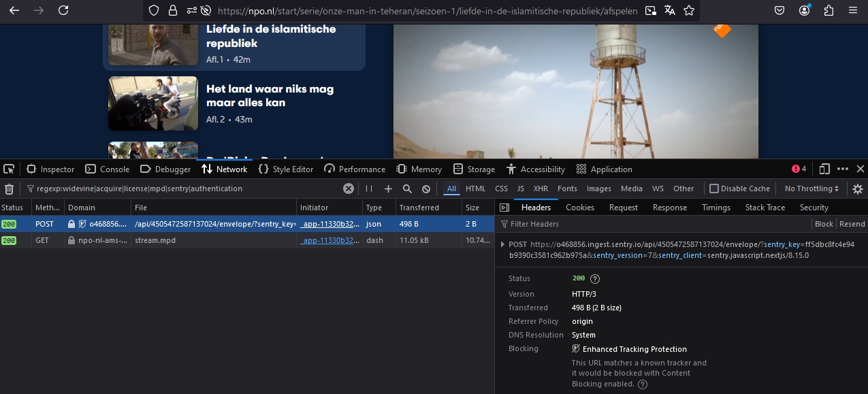Viewport: 868px width, 394px height.
Task: Open the Firefox account icon
Action: coord(805,10)
